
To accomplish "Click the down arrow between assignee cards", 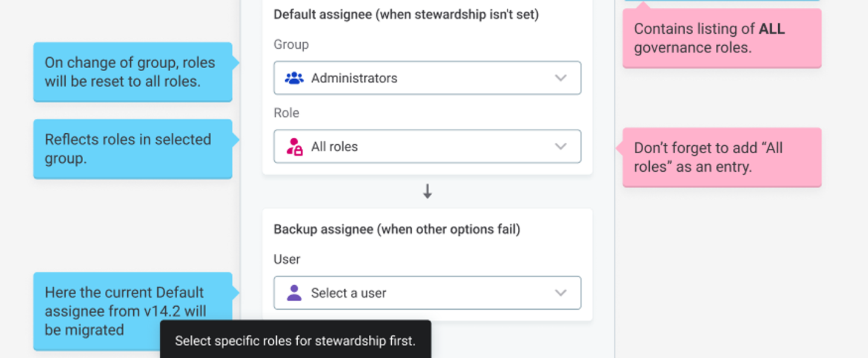I will pyautogui.click(x=427, y=192).
